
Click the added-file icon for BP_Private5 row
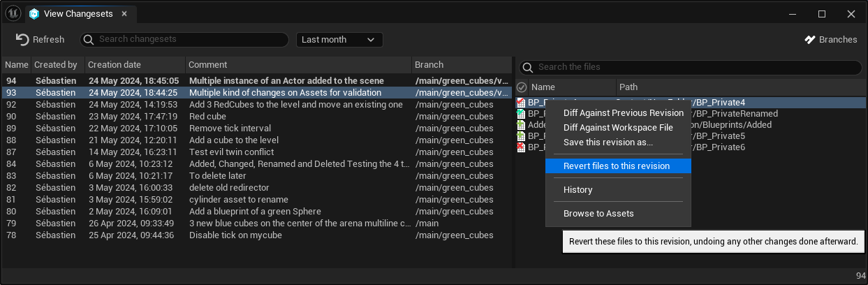[521, 136]
